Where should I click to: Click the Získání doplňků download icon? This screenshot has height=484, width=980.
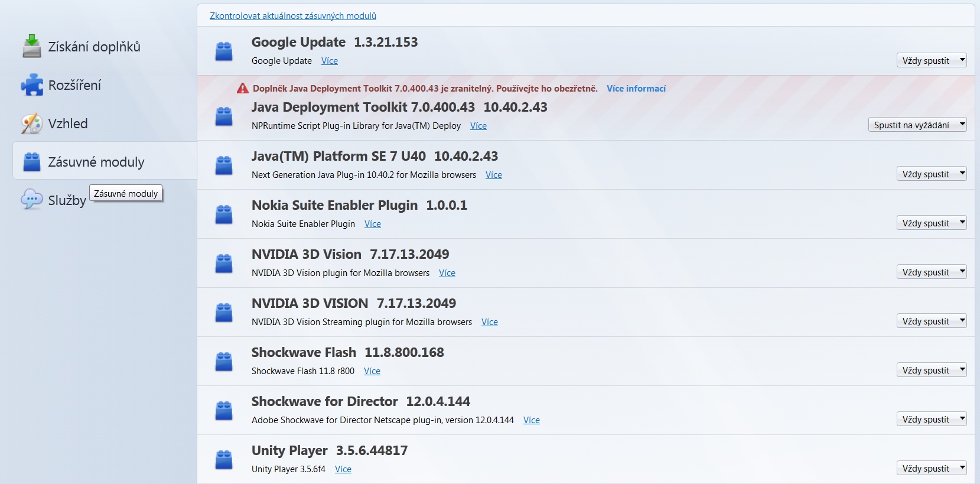pos(31,46)
